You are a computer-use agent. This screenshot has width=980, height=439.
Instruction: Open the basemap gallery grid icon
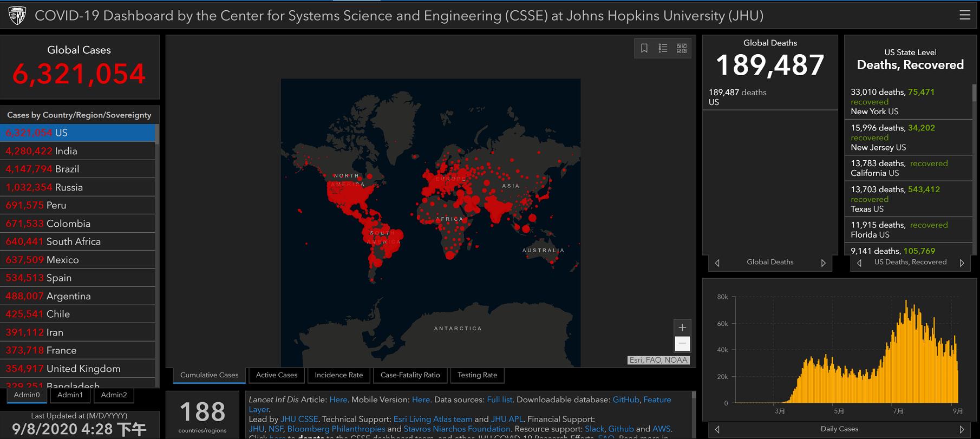pos(682,48)
